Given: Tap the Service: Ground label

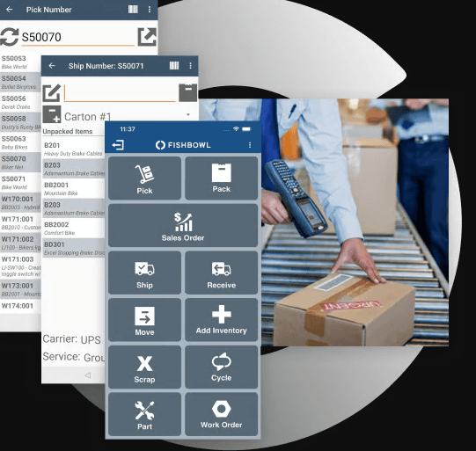Looking at the screenshot, I should pos(74,357).
